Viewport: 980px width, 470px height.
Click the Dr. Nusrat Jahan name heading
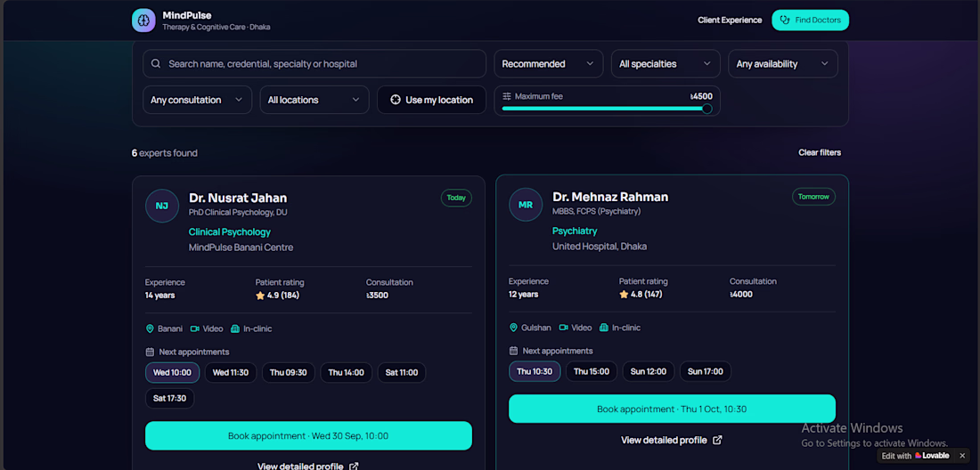pyautogui.click(x=238, y=198)
